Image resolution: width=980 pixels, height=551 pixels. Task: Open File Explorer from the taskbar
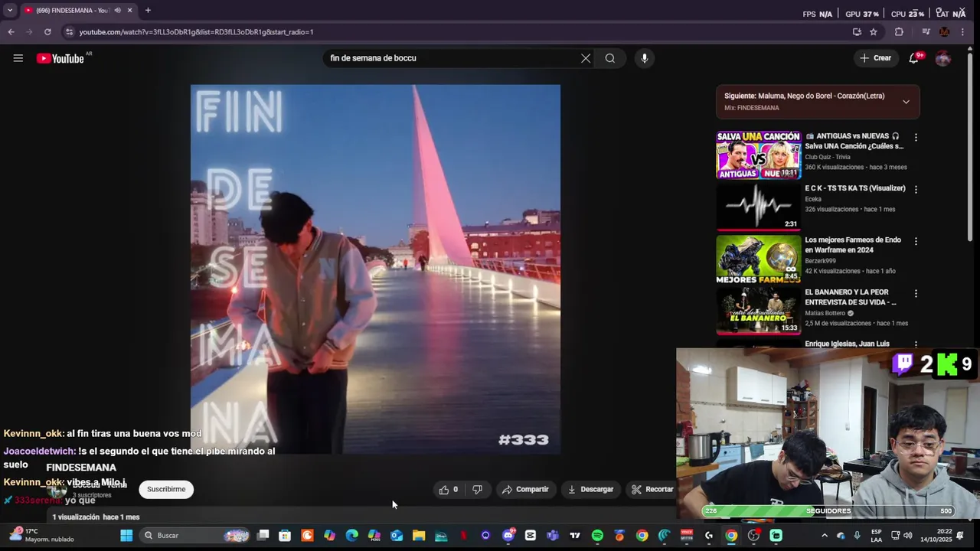(x=419, y=536)
